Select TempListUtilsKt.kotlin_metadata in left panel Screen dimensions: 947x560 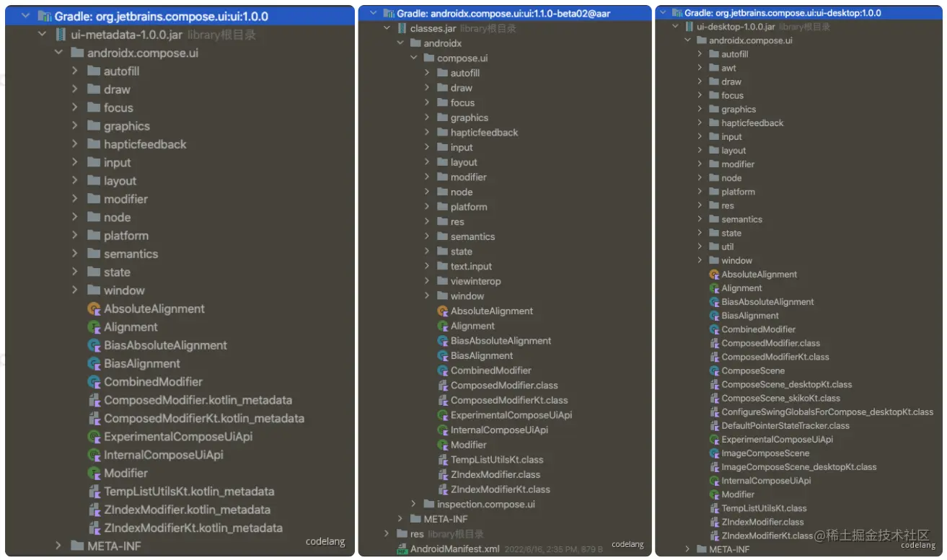189,492
